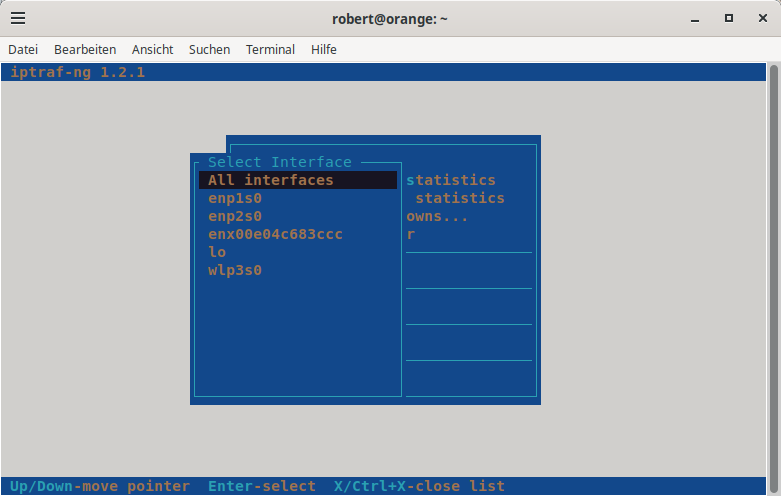
Task: Open the Bearbeiten menu
Action: 85,49
